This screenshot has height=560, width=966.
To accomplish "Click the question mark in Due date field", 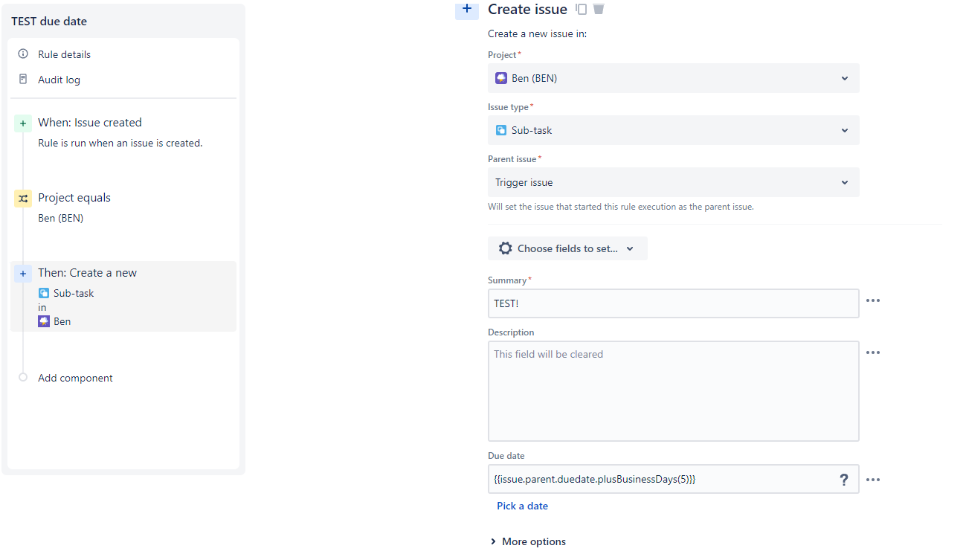I will 844,480.
